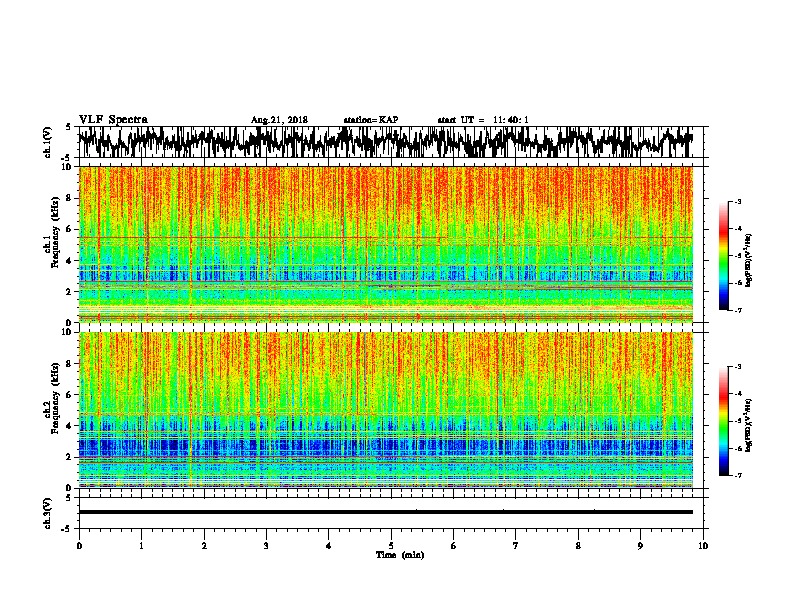Select the time axis tick label "1"
This screenshot has width=792, height=612.
click(142, 546)
